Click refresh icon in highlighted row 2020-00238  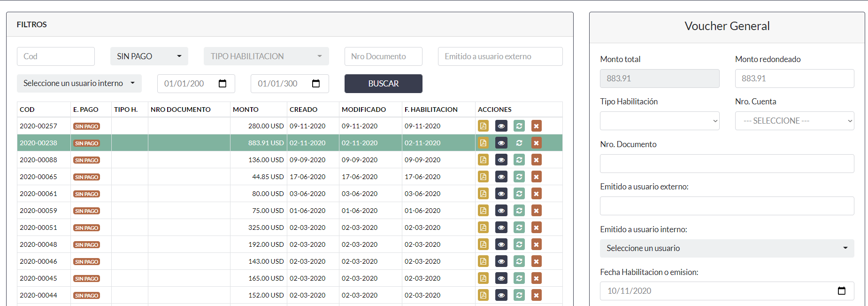[519, 143]
